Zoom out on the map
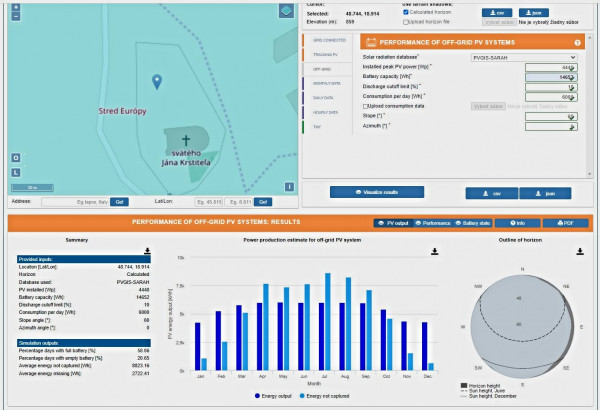Viewport: 600px width, 410px height. (16, 16)
